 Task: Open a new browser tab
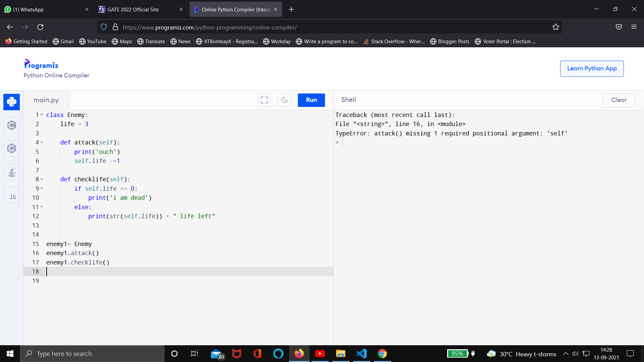(x=291, y=9)
